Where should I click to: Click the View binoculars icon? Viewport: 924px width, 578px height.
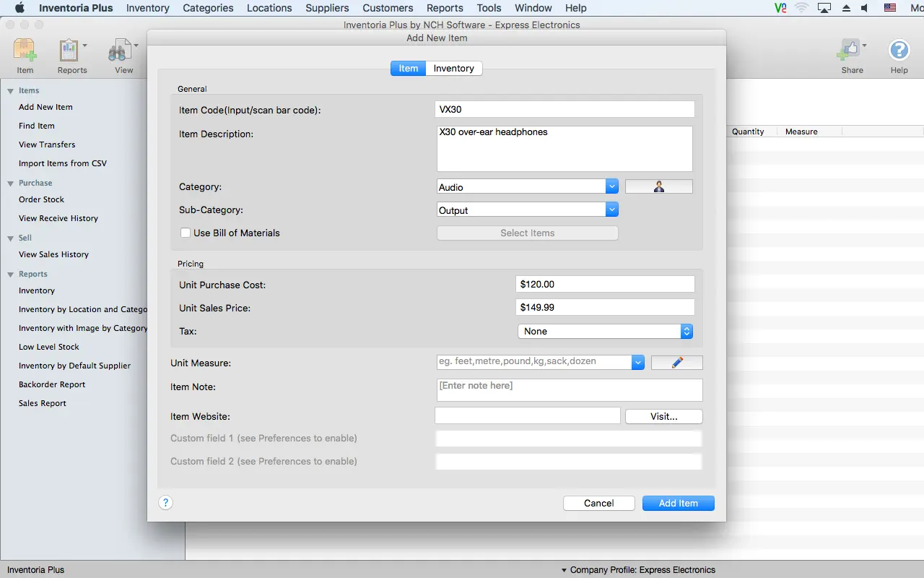(x=118, y=52)
